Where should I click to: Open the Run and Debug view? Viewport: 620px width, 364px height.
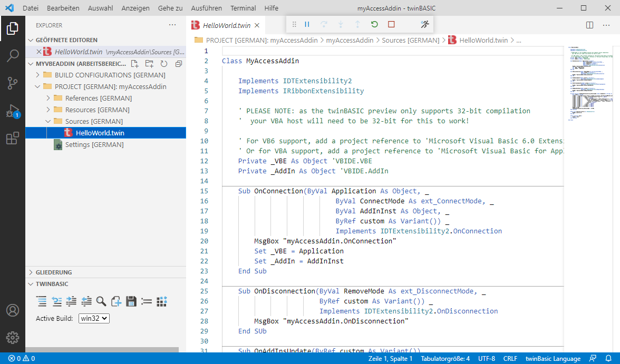click(13, 111)
